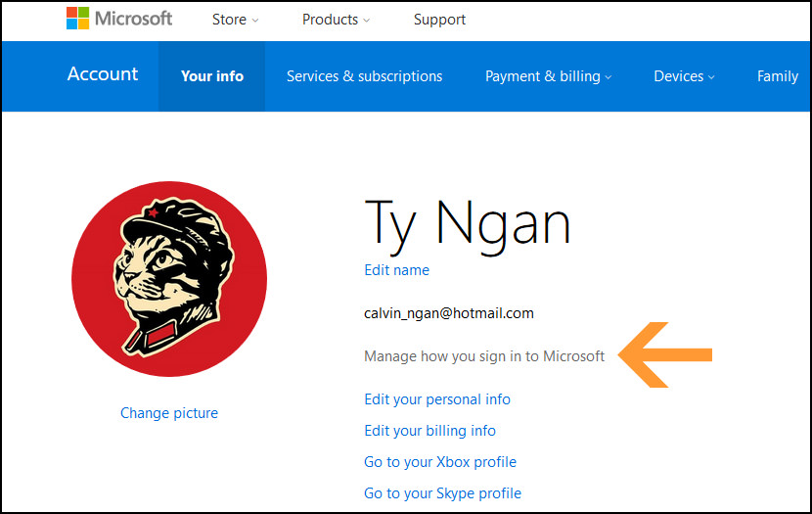Go to your Xbox profile
The width and height of the screenshot is (812, 514).
[x=440, y=462]
